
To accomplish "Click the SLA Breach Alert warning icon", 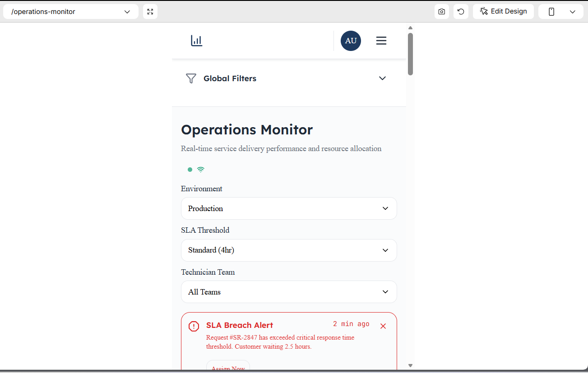I will coord(194,326).
